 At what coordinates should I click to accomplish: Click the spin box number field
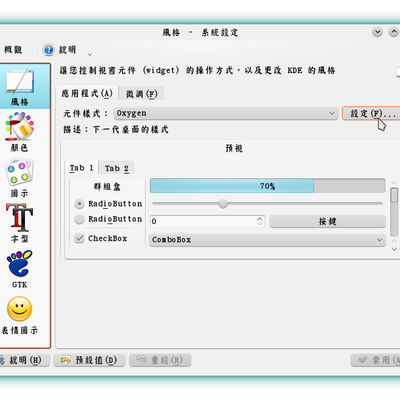[203, 221]
